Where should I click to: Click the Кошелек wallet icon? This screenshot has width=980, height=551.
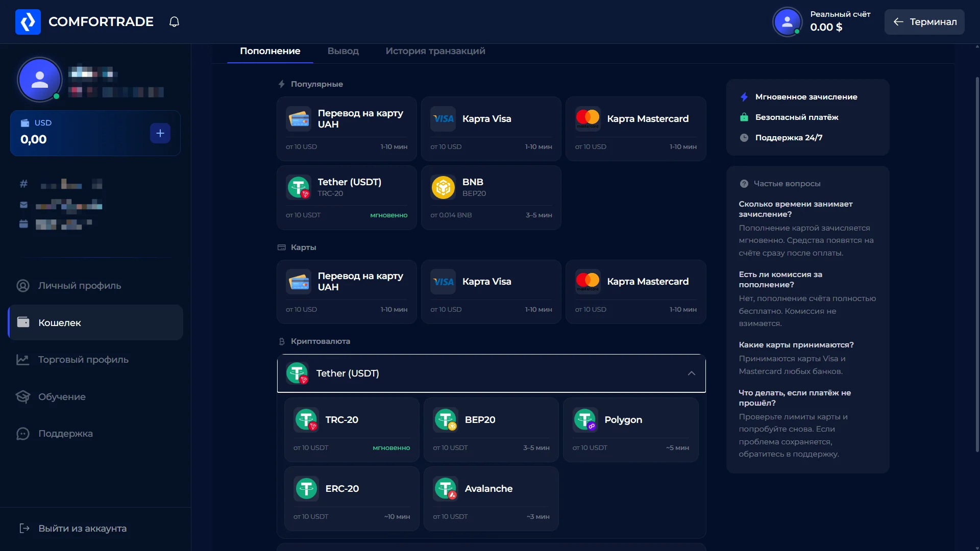[x=23, y=322]
